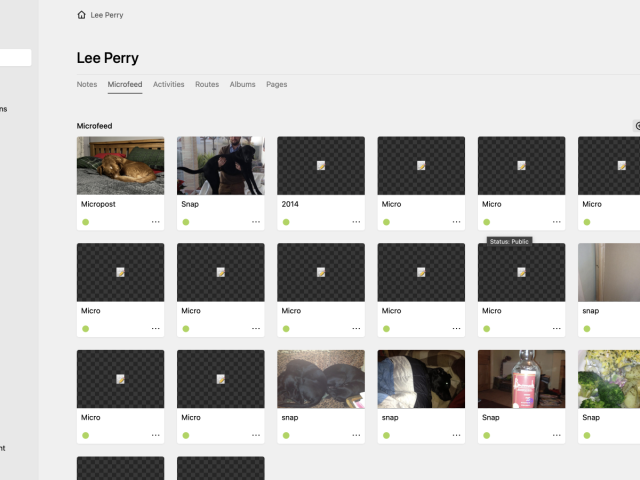The width and height of the screenshot is (640, 480).
Task: Click status dot of the broccoli Snap card
Action: pyautogui.click(x=587, y=436)
